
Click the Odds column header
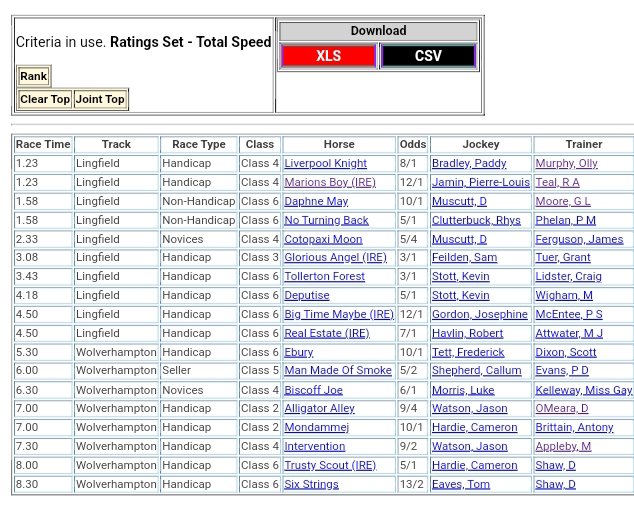pos(412,144)
